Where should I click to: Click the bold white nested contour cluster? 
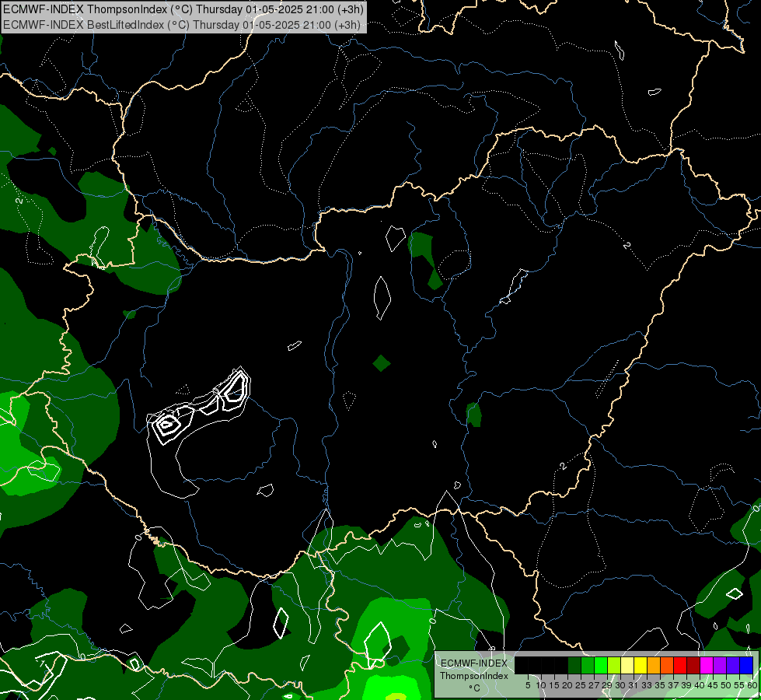(x=199, y=406)
